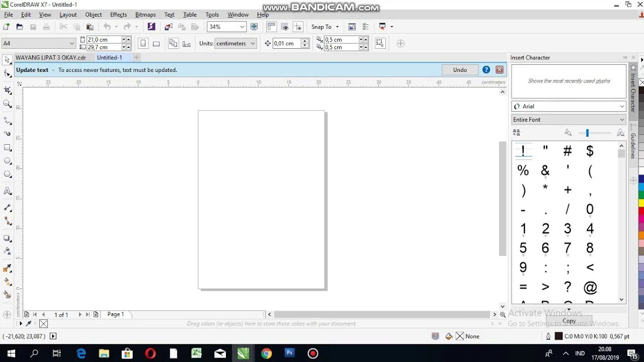The width and height of the screenshot is (644, 362).
Task: Toggle Show grid button
Action: pos(285,27)
